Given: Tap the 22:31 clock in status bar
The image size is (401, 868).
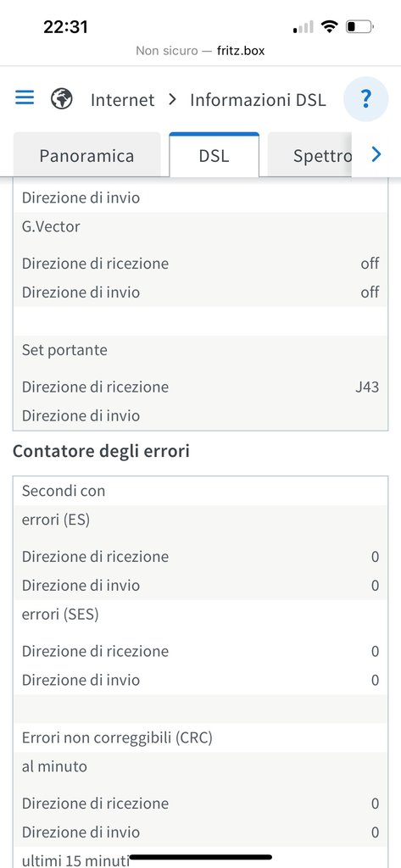Looking at the screenshot, I should 65,26.
